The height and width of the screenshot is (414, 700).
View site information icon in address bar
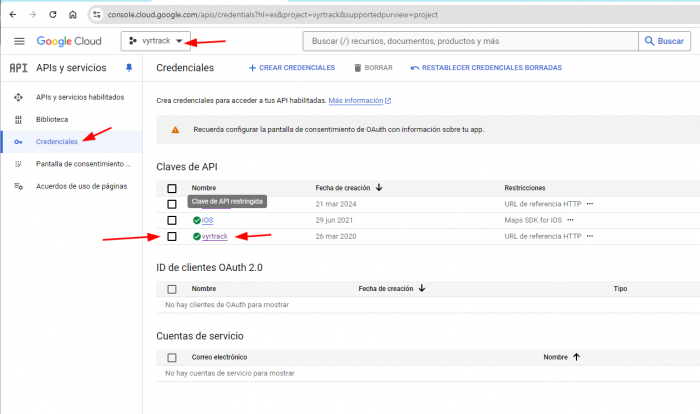[96, 15]
